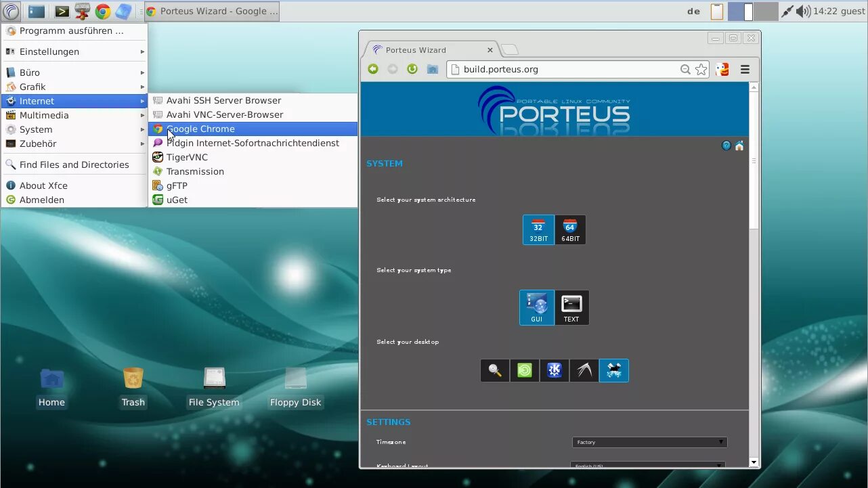Image resolution: width=868 pixels, height=488 pixels.
Task: Open a new Chrome tab
Action: [510, 49]
